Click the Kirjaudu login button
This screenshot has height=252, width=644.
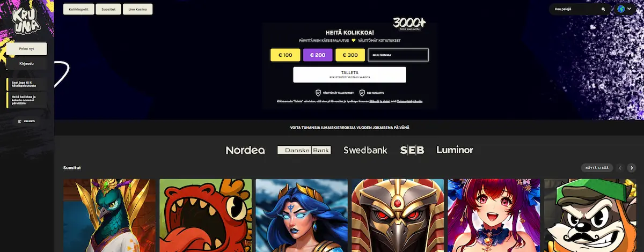(x=26, y=63)
